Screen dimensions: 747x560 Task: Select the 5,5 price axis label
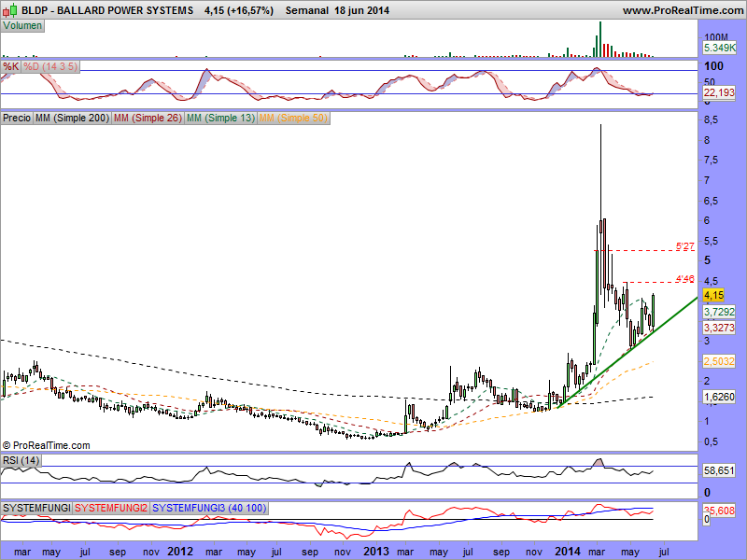pyautogui.click(x=711, y=241)
